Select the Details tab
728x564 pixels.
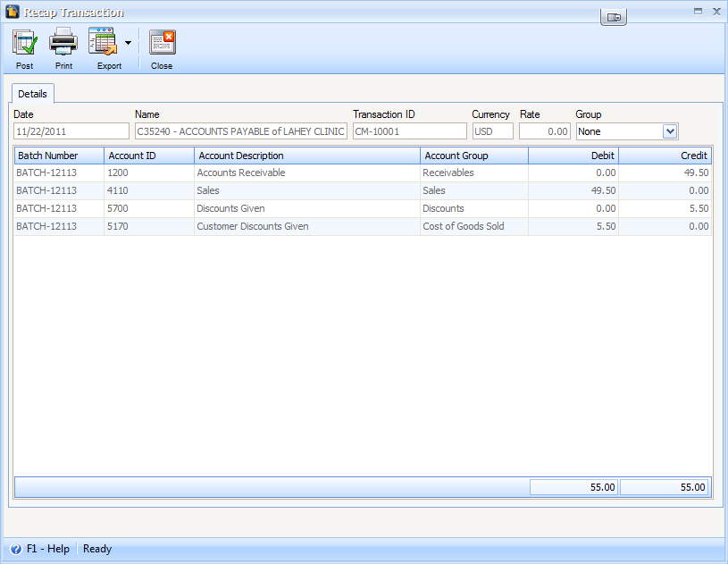[32, 94]
